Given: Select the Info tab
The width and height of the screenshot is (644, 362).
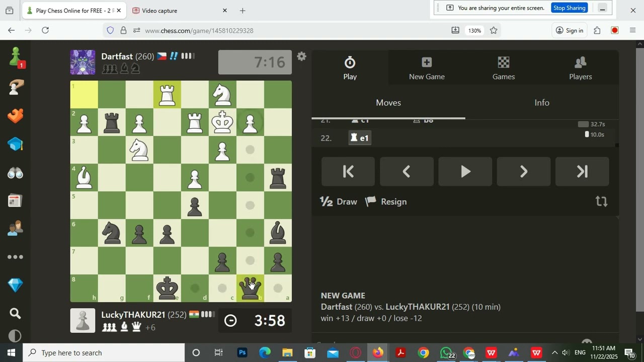Looking at the screenshot, I should click(542, 103).
